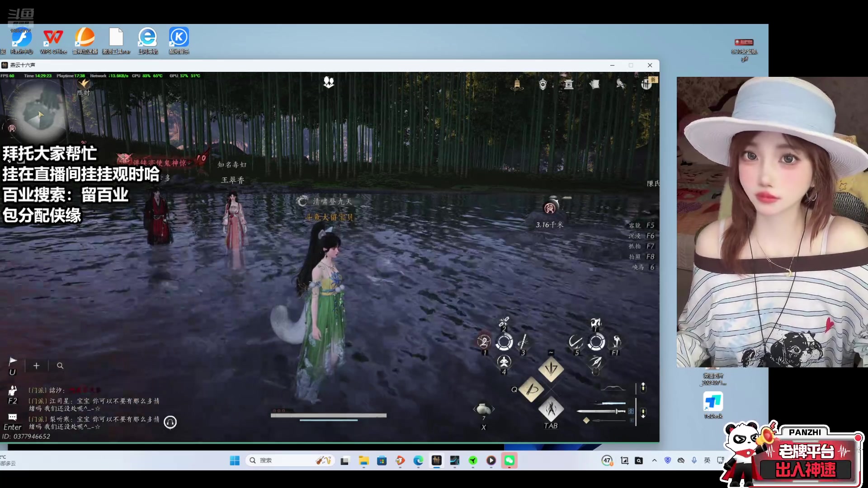The height and width of the screenshot is (488, 868).
Task: Click the bow weapon silhouette
Action: pos(613,388)
